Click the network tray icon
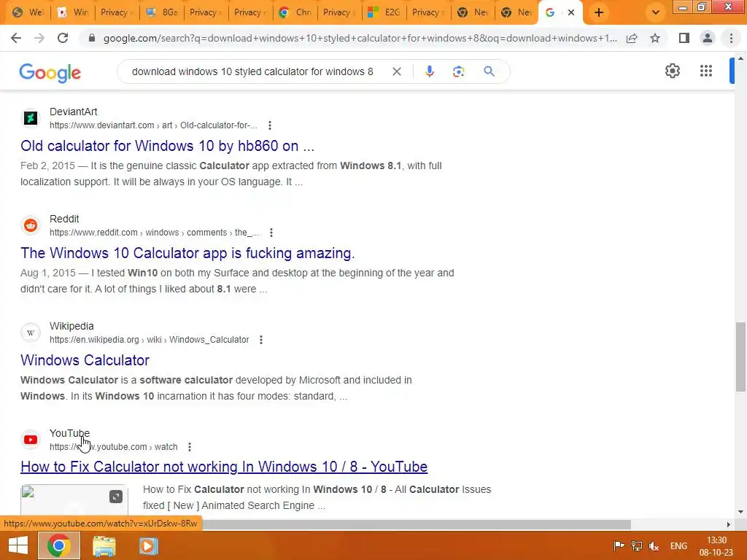The height and width of the screenshot is (560, 747). point(636,545)
